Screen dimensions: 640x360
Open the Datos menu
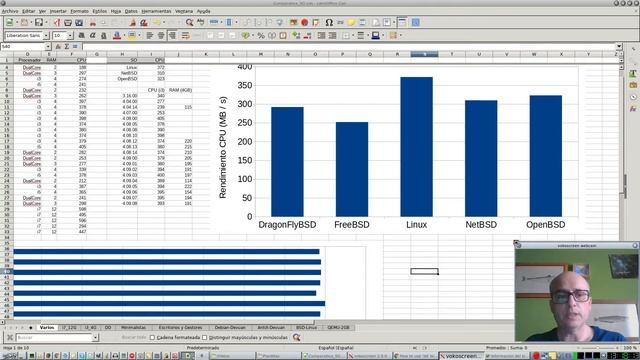[131, 11]
